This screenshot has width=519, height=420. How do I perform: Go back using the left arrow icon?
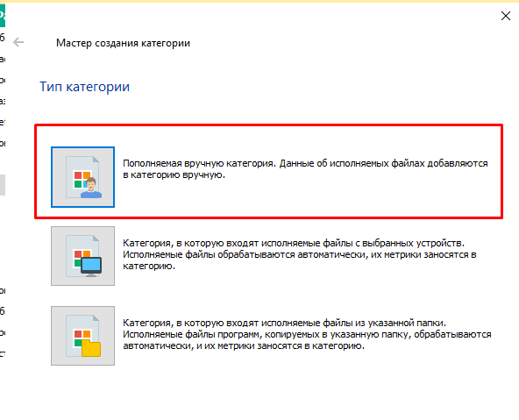pos(18,42)
